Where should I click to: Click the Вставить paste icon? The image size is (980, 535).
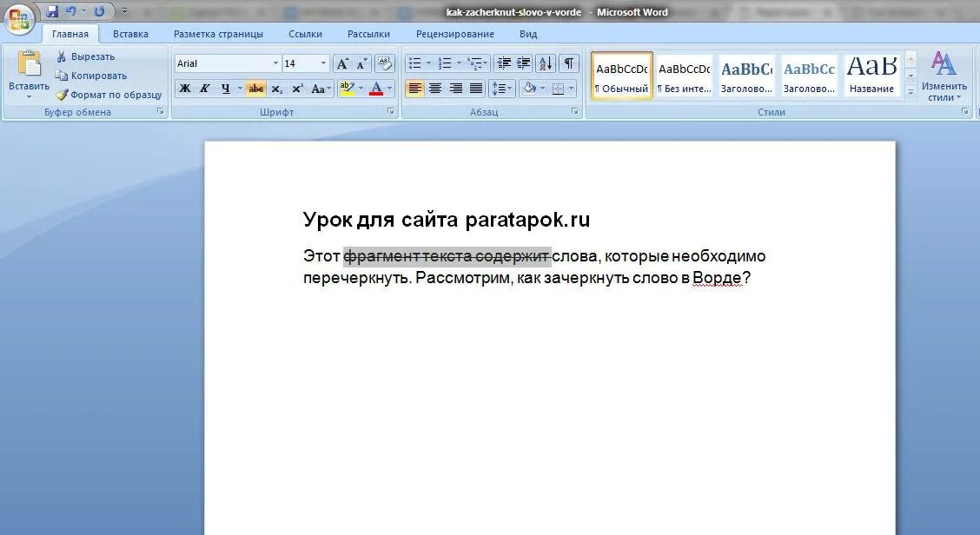click(x=29, y=64)
